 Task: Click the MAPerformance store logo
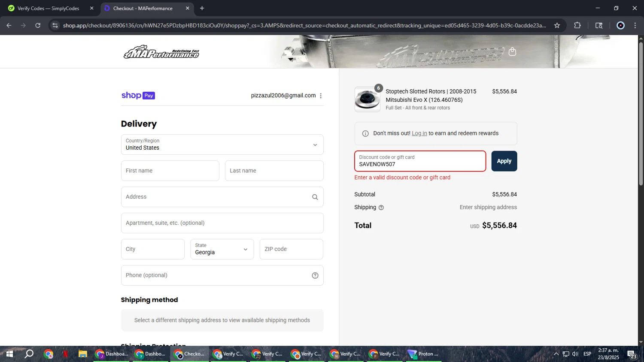(161, 52)
